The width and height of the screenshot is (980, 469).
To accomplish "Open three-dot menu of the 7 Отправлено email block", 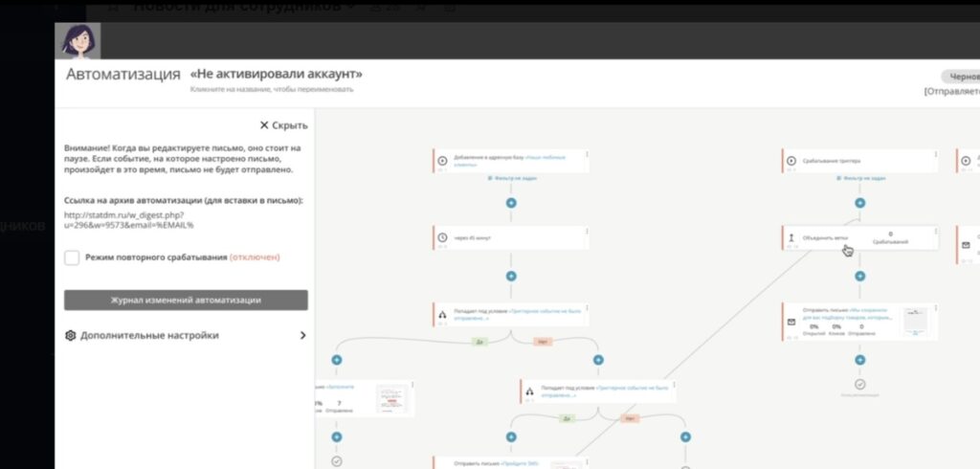I will [412, 385].
